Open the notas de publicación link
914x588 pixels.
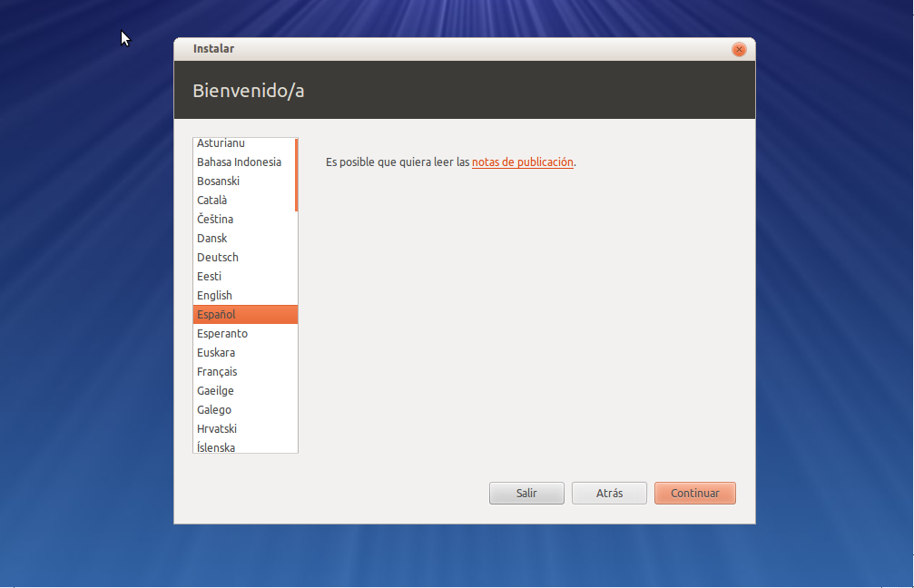522,162
